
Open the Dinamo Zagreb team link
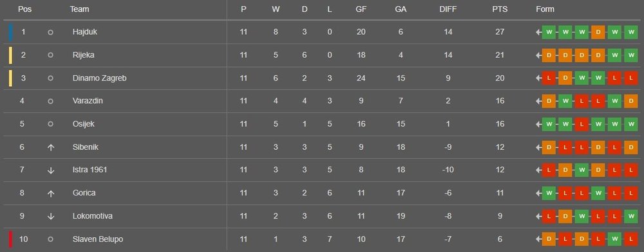(x=99, y=78)
